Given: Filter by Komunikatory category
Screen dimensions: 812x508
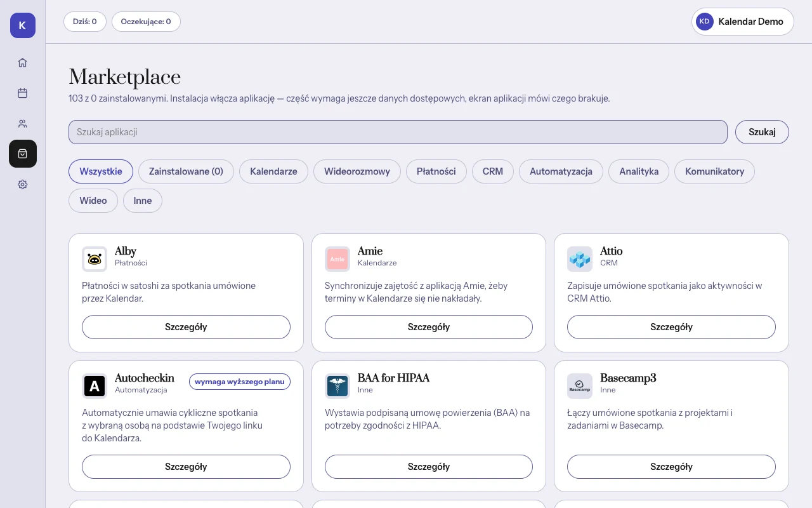Looking at the screenshot, I should tap(715, 171).
